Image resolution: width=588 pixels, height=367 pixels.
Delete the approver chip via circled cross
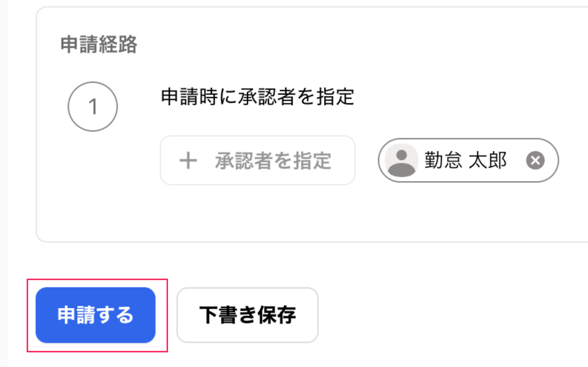[535, 160]
